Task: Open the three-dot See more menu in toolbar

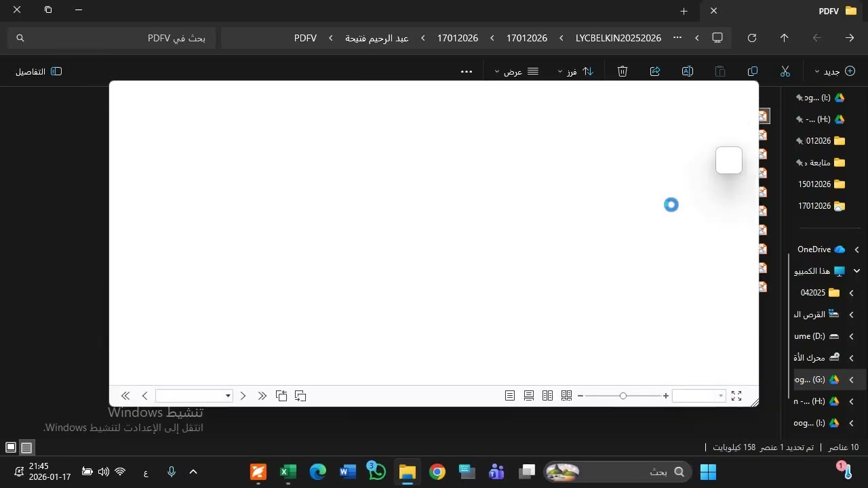Action: point(467,71)
